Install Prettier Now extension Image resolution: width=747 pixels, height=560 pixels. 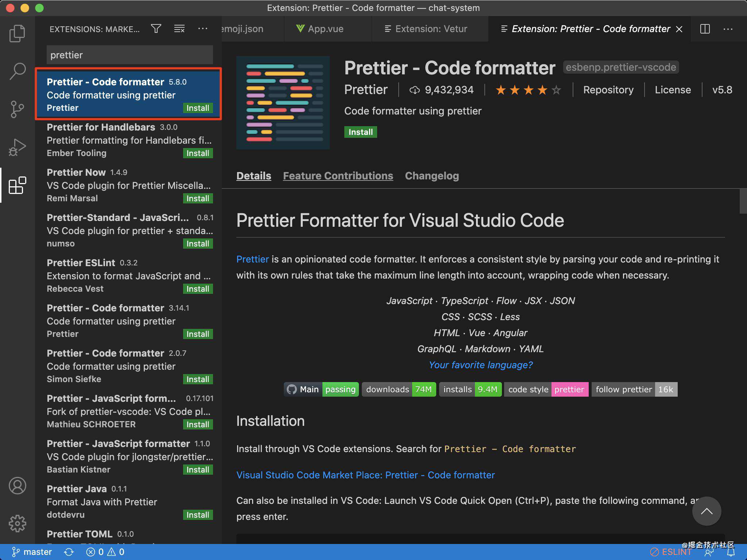coord(198,198)
